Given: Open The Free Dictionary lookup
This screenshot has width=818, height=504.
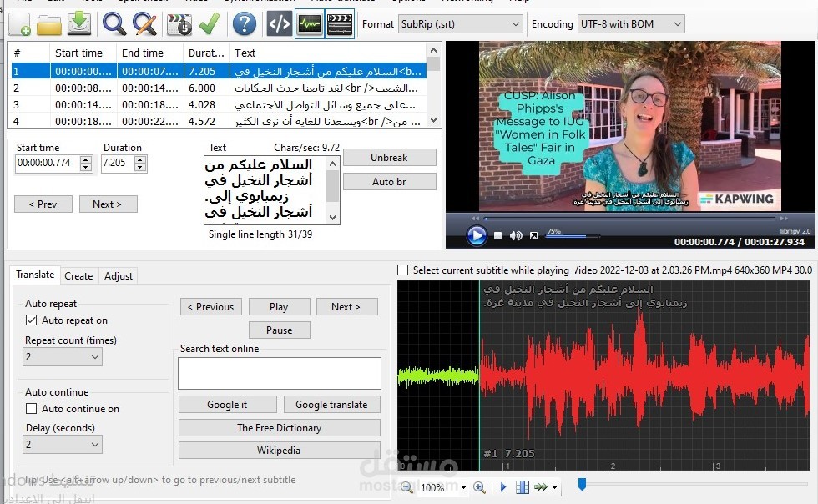Looking at the screenshot, I should (279, 428).
